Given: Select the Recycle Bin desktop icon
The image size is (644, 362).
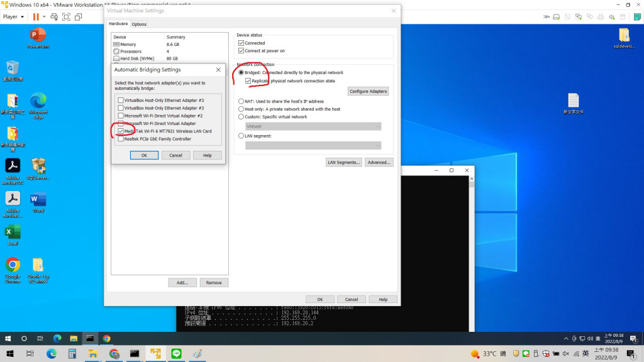Looking at the screenshot, I should (13, 70).
